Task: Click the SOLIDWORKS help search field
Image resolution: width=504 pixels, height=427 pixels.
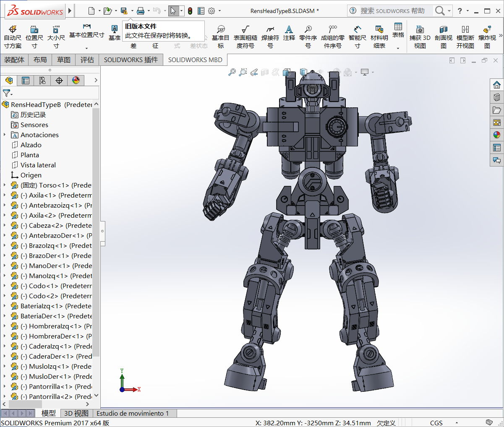Action: tap(392, 11)
